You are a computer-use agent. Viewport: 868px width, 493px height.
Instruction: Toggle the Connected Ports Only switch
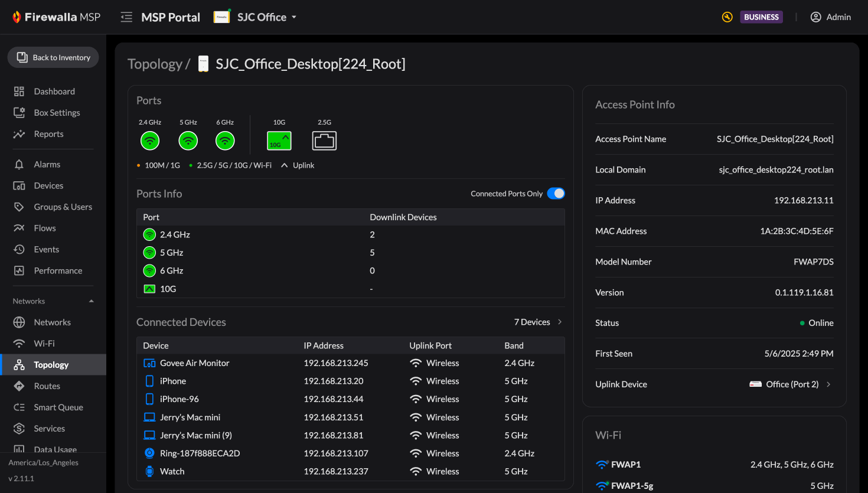point(556,194)
